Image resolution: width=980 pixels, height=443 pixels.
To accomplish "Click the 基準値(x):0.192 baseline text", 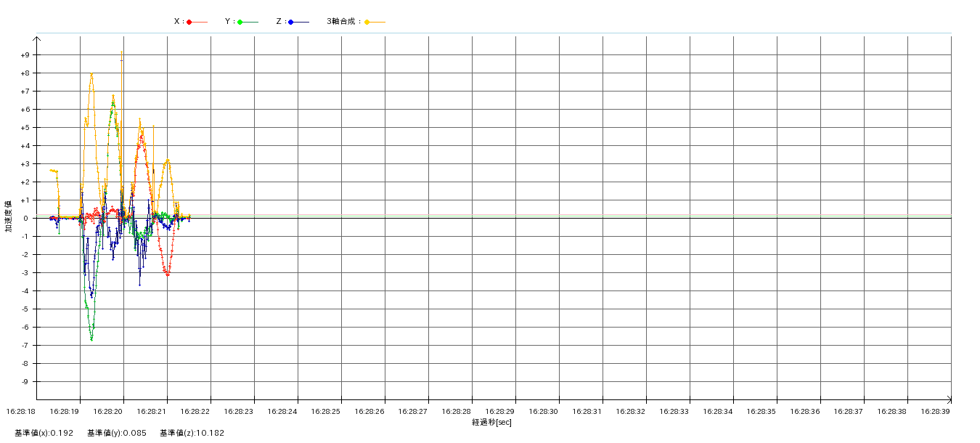I will [44, 434].
